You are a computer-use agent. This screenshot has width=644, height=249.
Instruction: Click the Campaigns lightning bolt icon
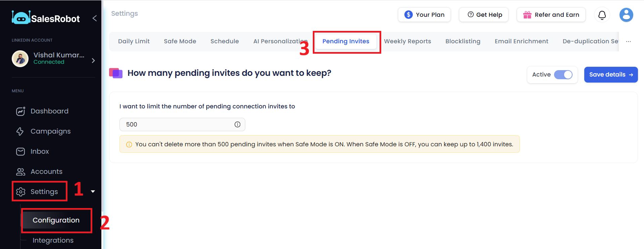coord(20,131)
